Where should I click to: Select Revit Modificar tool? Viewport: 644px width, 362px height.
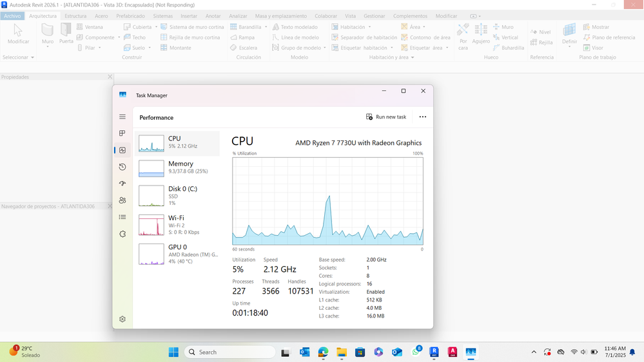18,33
